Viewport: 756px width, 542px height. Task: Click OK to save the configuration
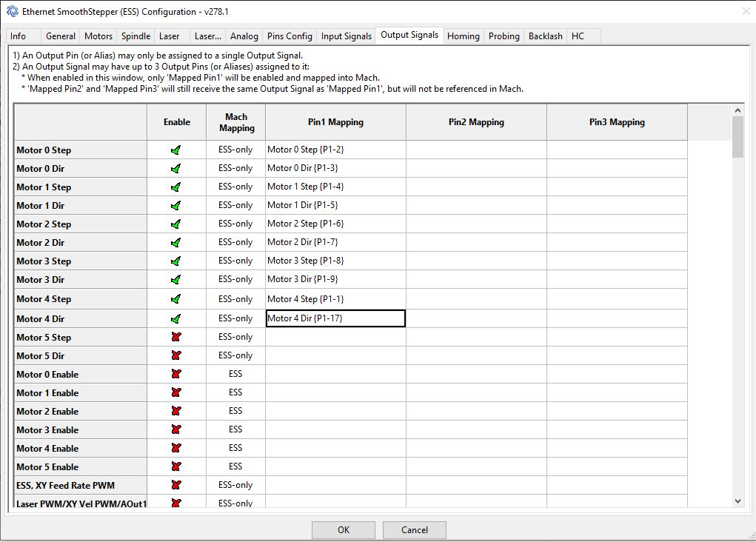pos(344,530)
